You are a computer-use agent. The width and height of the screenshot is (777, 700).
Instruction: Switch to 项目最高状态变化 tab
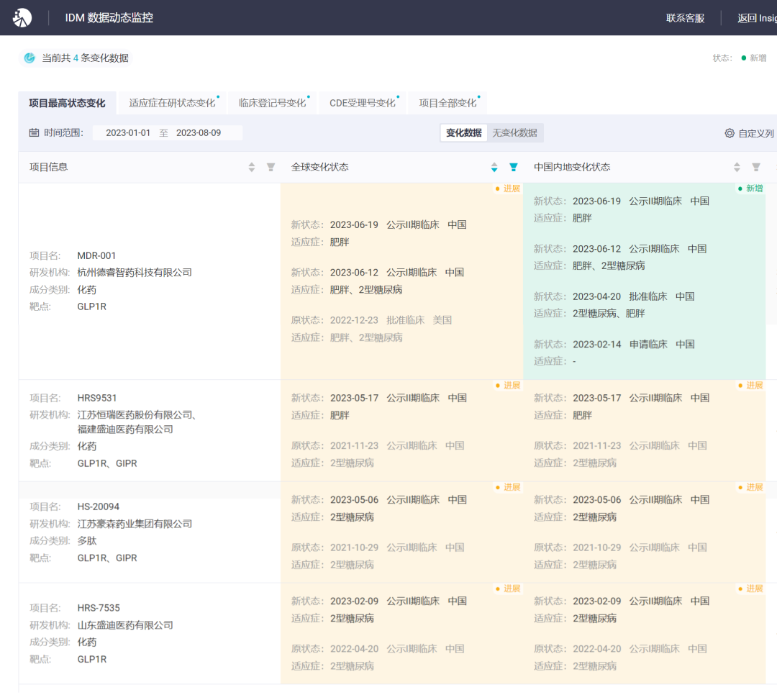coord(68,103)
